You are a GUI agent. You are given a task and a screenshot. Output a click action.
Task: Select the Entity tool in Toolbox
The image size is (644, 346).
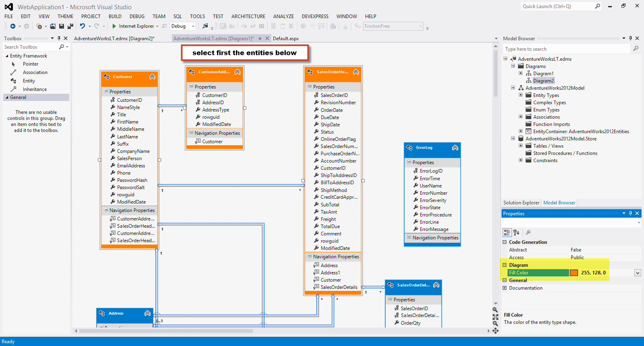click(x=29, y=81)
